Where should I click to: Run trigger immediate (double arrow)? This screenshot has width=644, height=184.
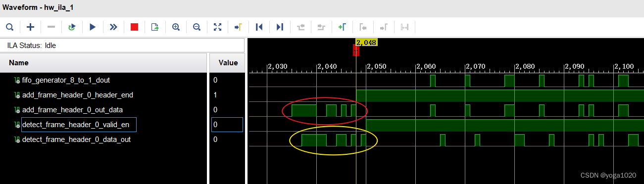pyautogui.click(x=113, y=27)
